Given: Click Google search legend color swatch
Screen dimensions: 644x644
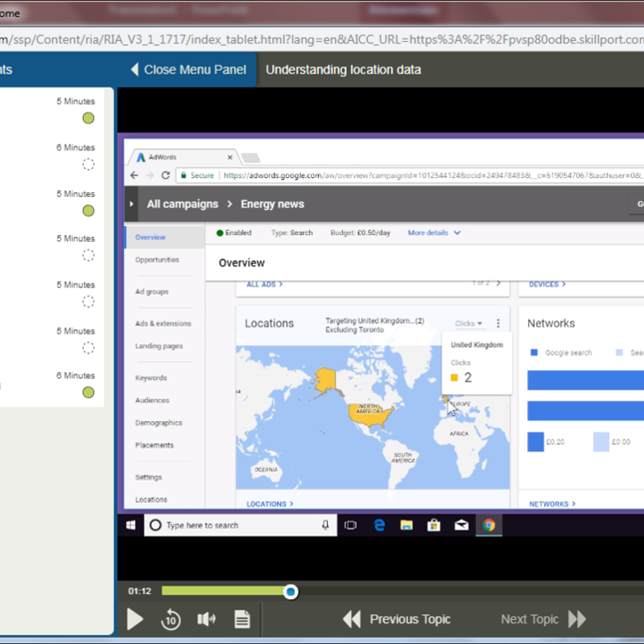Looking at the screenshot, I should [534, 353].
